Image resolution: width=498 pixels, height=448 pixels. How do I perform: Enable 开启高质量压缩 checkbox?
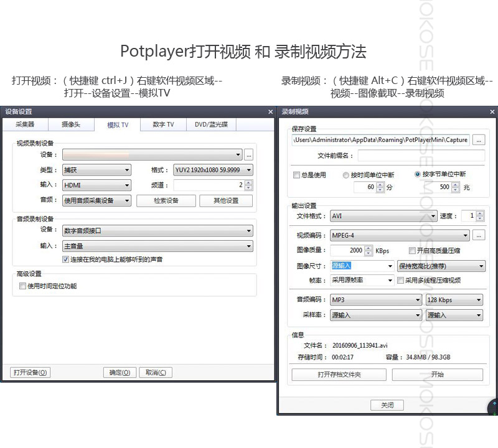pos(412,251)
